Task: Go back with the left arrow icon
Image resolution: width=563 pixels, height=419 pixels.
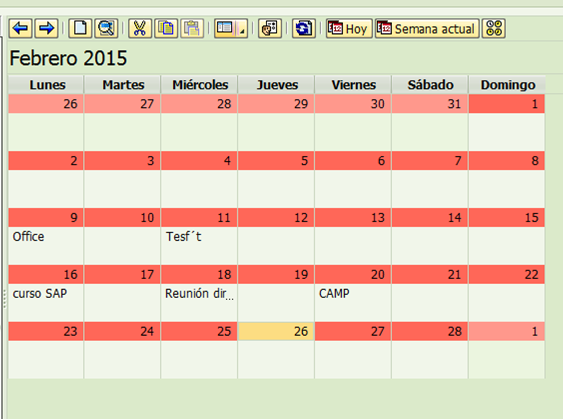Action: [x=20, y=28]
